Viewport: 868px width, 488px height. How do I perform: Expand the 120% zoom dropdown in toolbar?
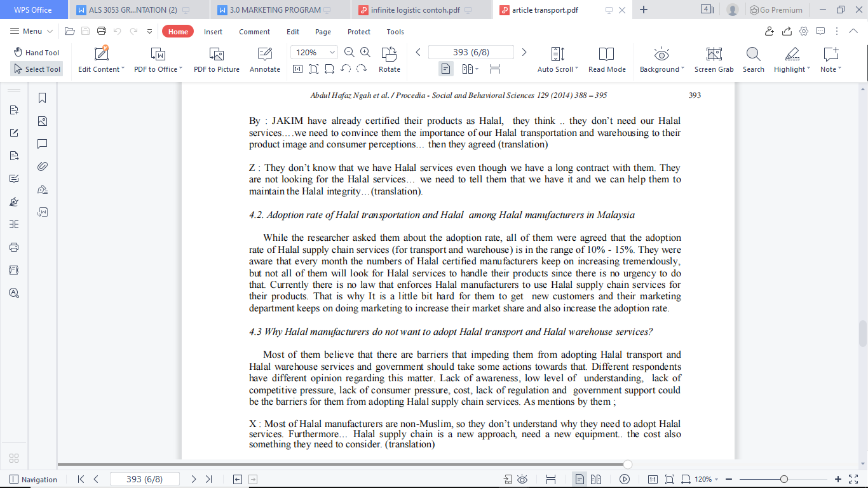click(x=332, y=52)
